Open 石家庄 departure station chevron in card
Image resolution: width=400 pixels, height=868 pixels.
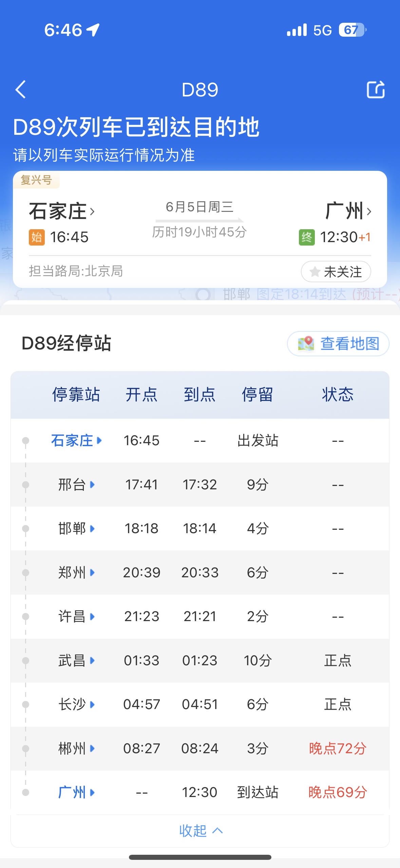pyautogui.click(x=92, y=212)
